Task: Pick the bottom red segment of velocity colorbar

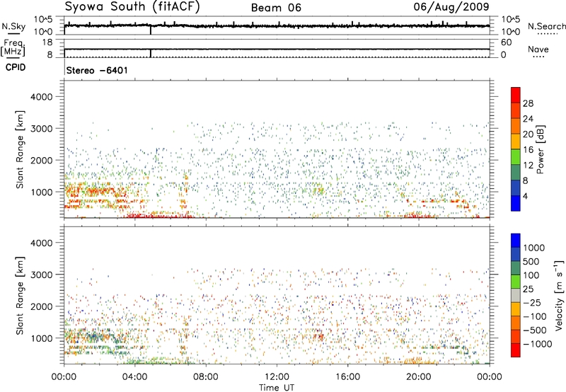Action: (x=516, y=350)
